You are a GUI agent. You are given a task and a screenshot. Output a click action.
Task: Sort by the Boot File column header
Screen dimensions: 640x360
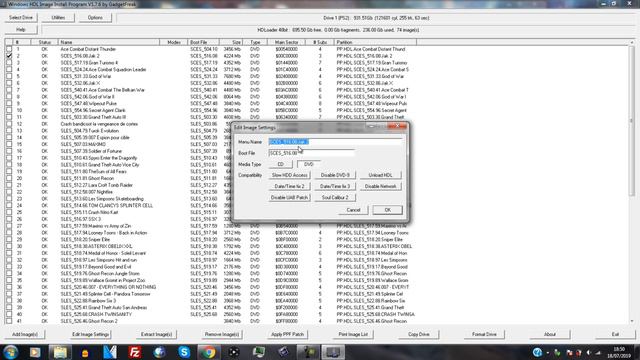tap(203, 42)
